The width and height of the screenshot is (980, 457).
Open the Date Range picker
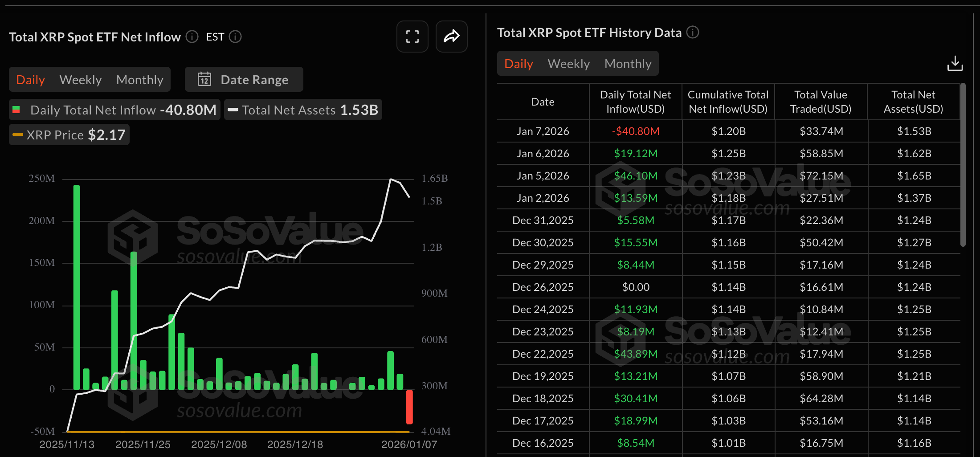point(244,79)
